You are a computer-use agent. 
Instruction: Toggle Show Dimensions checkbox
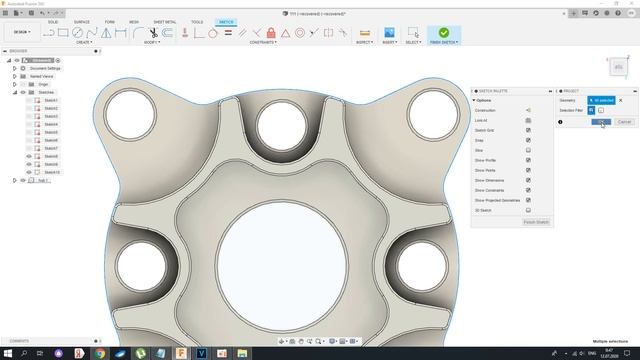[x=528, y=180]
